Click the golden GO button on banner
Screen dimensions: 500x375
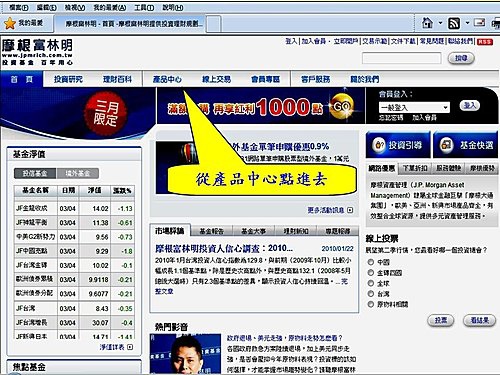pyautogui.click(x=342, y=106)
